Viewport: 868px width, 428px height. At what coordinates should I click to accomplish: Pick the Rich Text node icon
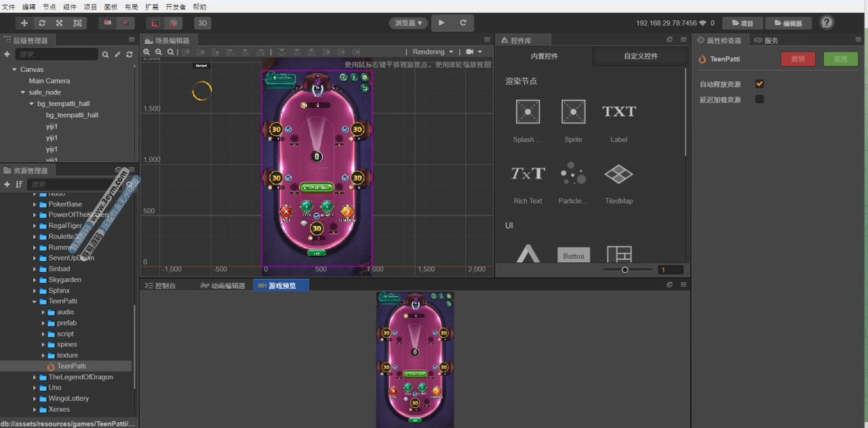coord(527,174)
